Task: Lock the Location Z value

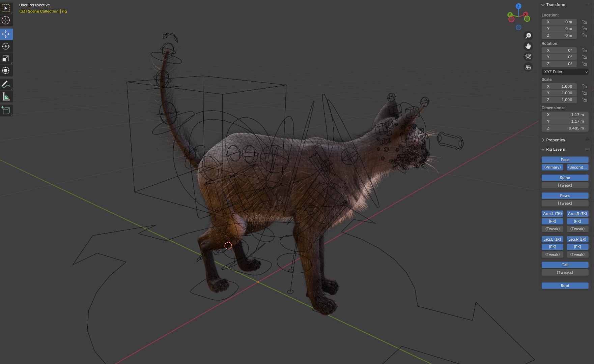Action: pos(585,35)
